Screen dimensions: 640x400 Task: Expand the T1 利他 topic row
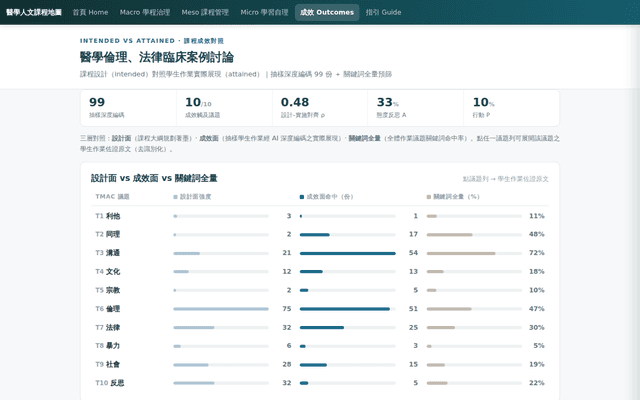[x=320, y=216]
